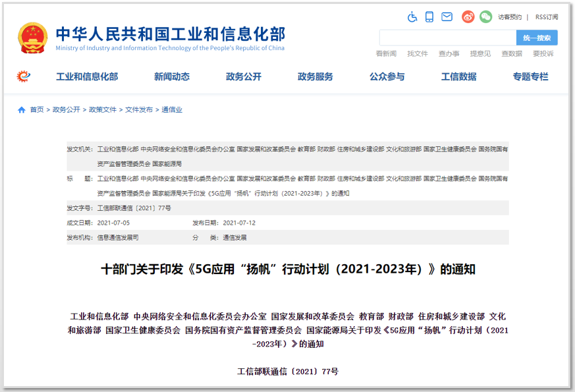The width and height of the screenshot is (575, 392).
Task: Go to 政策文件 in breadcrumb
Action: pos(103,109)
